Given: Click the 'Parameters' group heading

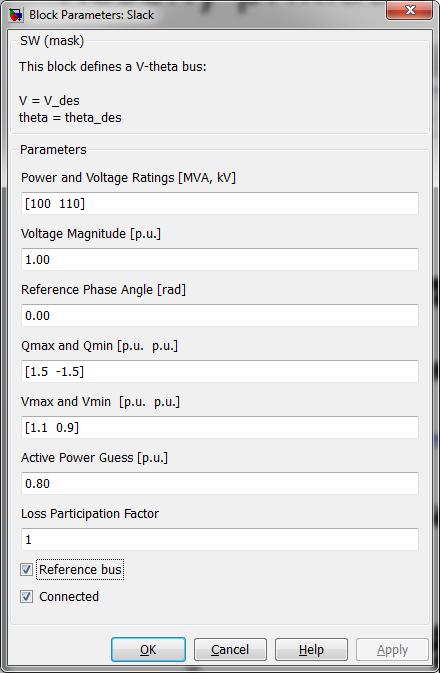Looking at the screenshot, I should [53, 149].
